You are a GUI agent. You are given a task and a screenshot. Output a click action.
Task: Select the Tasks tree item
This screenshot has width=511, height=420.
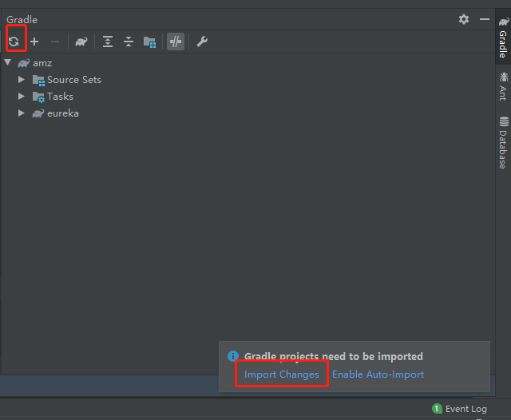60,97
